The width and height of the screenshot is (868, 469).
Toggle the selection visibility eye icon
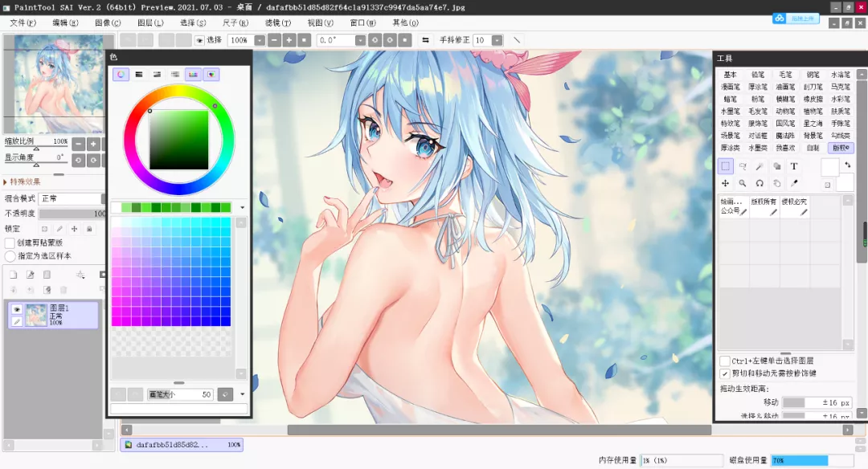(199, 40)
